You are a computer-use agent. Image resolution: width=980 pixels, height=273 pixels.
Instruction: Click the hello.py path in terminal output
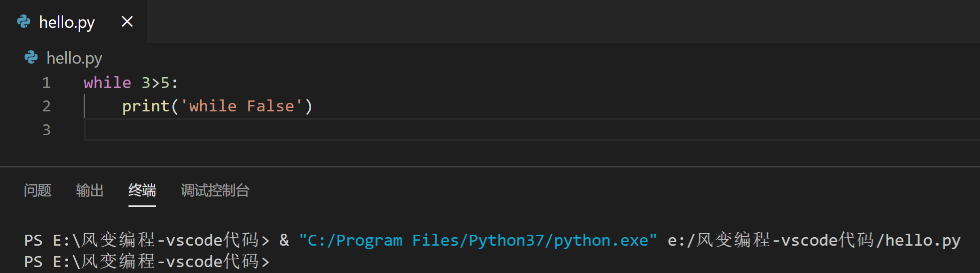814,241
